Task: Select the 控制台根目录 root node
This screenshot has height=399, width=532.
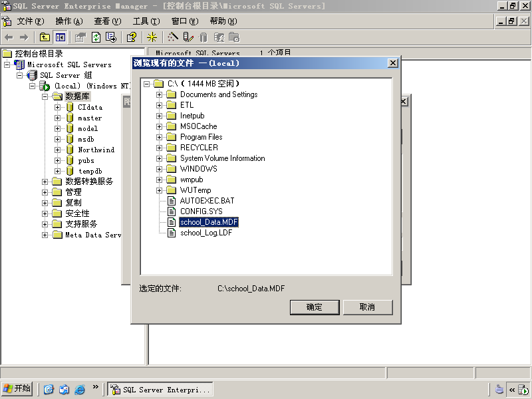Action: (x=39, y=54)
